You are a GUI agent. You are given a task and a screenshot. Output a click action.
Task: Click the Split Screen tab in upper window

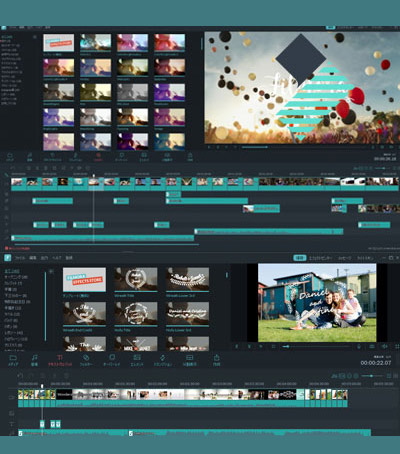pos(167,156)
